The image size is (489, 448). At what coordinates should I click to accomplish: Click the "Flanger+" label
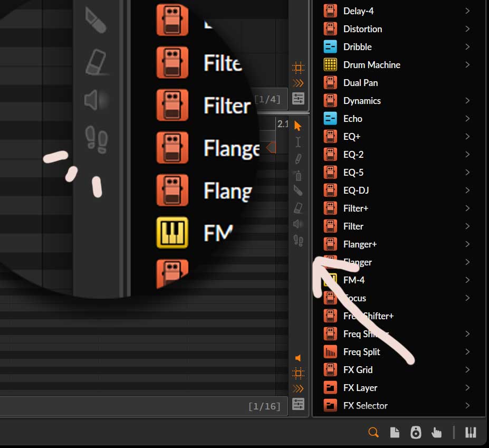360,244
